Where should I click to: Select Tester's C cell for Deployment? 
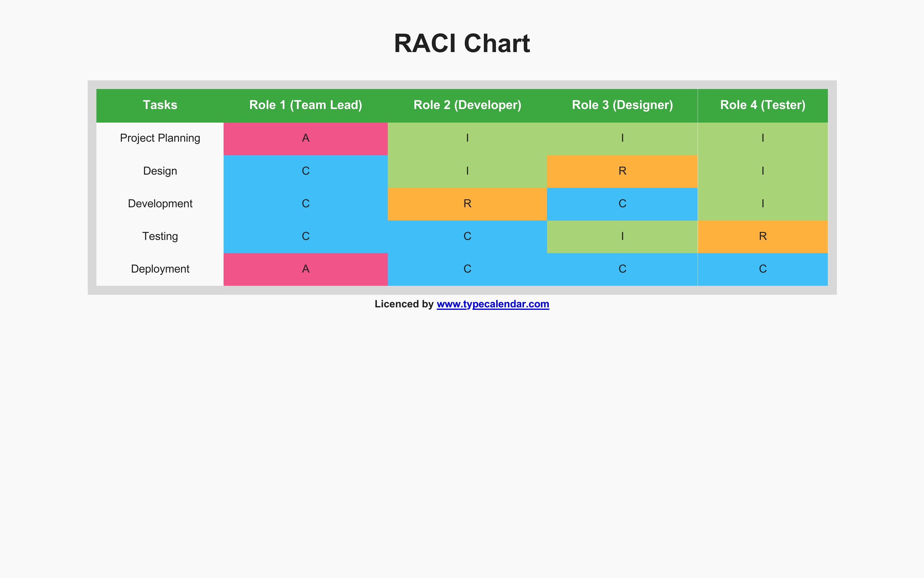(763, 269)
